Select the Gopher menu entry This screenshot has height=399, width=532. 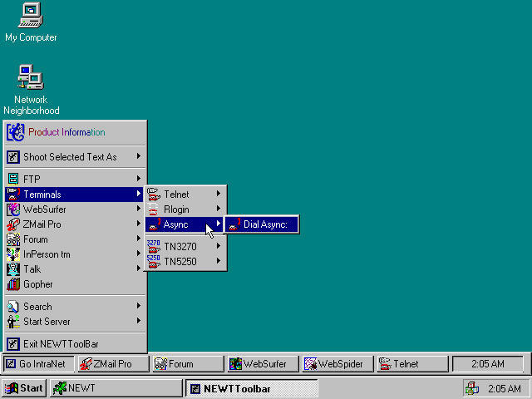(x=75, y=284)
